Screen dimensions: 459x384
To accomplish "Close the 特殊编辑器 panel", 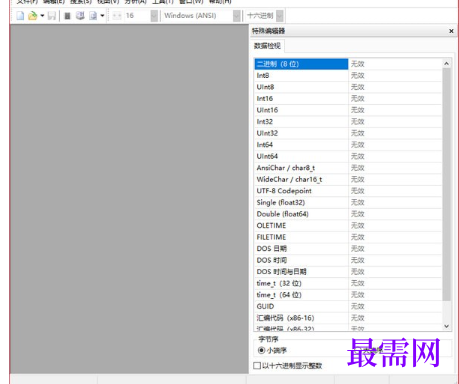I will coord(451,31).
